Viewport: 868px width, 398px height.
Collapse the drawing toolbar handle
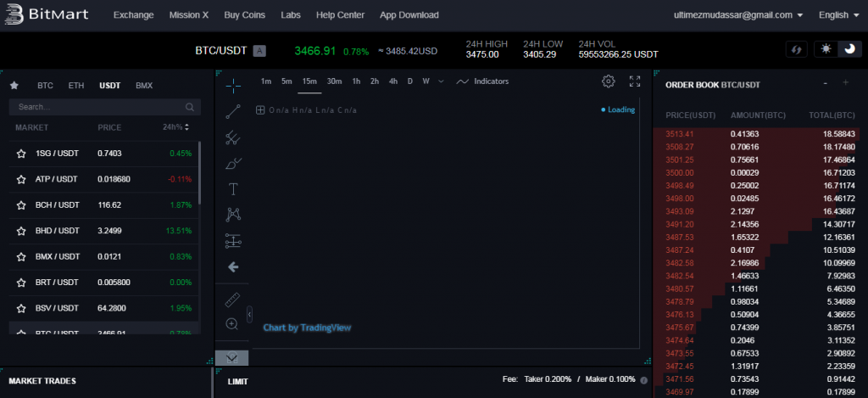pyautogui.click(x=249, y=314)
